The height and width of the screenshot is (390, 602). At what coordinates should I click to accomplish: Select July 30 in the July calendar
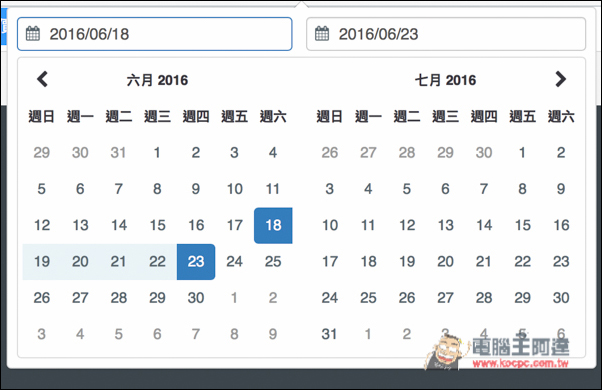click(561, 298)
